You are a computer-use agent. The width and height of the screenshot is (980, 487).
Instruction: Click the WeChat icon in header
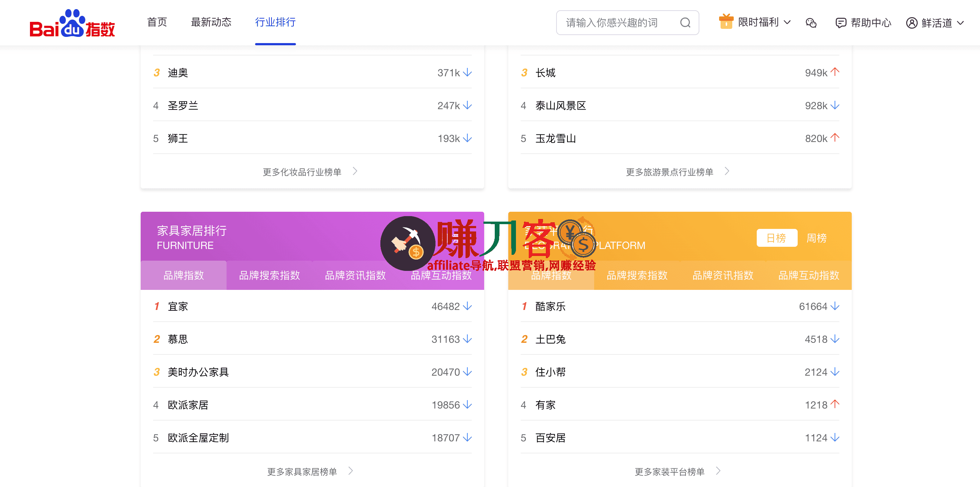(x=811, y=23)
